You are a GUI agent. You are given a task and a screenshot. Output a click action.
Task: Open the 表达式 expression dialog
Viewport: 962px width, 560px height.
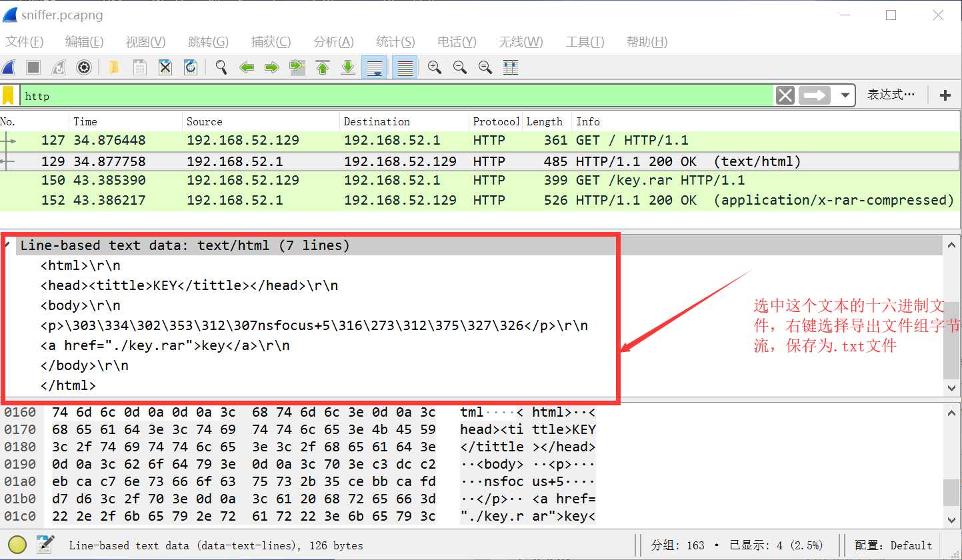891,95
